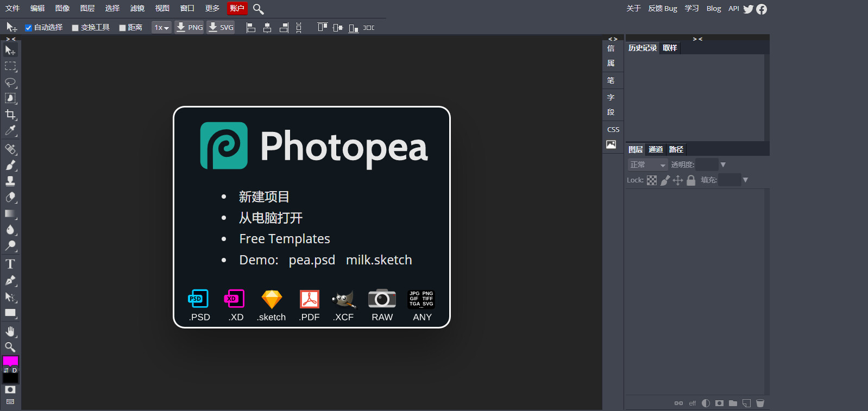
Task: Select the Clone Stamp tool
Action: pos(10,181)
